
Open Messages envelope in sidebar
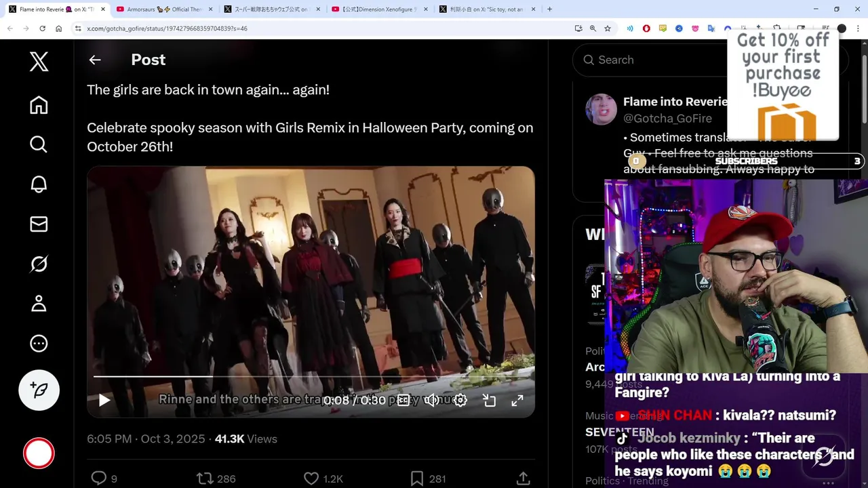pos(39,224)
